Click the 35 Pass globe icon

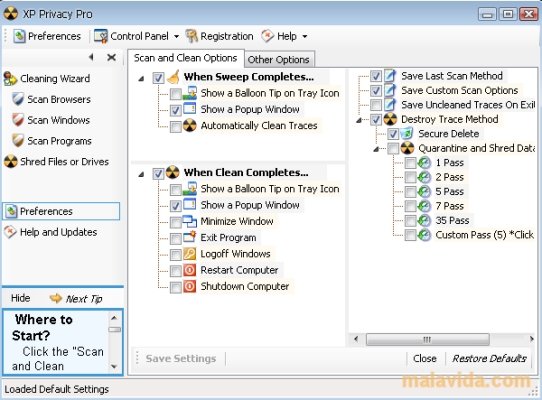(424, 221)
